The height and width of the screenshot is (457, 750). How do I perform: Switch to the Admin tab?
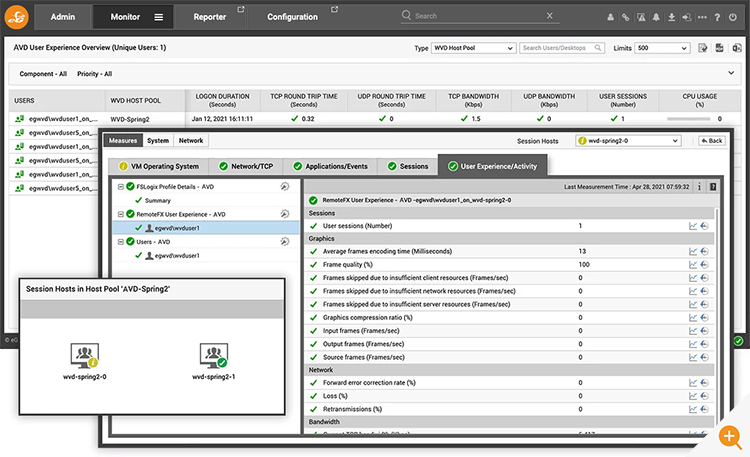(x=63, y=17)
